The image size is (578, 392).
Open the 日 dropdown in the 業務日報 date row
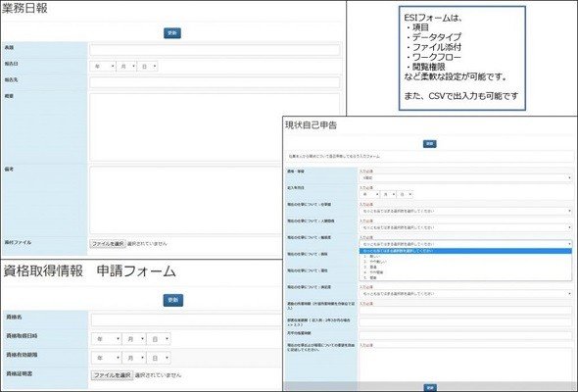[148, 67]
